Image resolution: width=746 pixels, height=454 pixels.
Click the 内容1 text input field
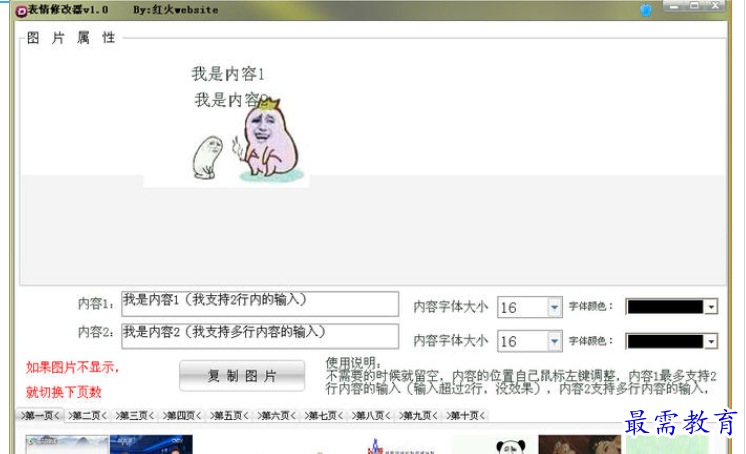260,304
